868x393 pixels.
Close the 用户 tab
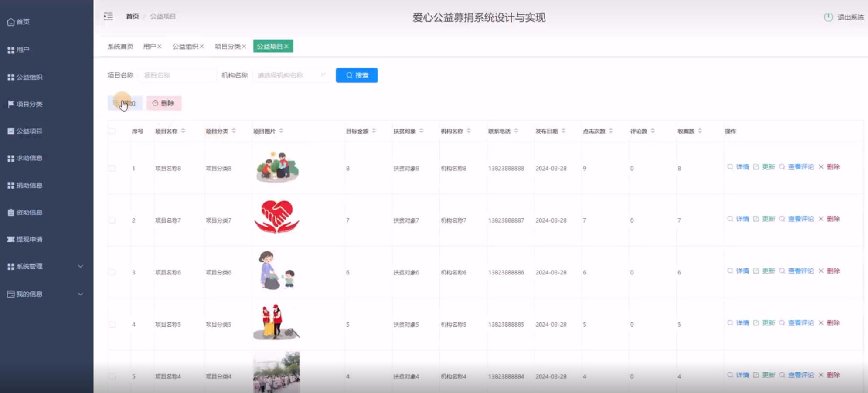pos(160,47)
